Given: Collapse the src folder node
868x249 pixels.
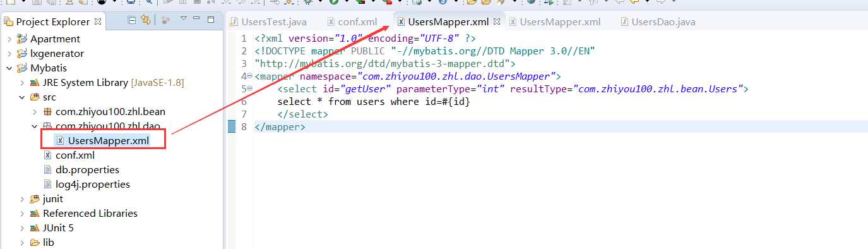Looking at the screenshot, I should click(22, 97).
